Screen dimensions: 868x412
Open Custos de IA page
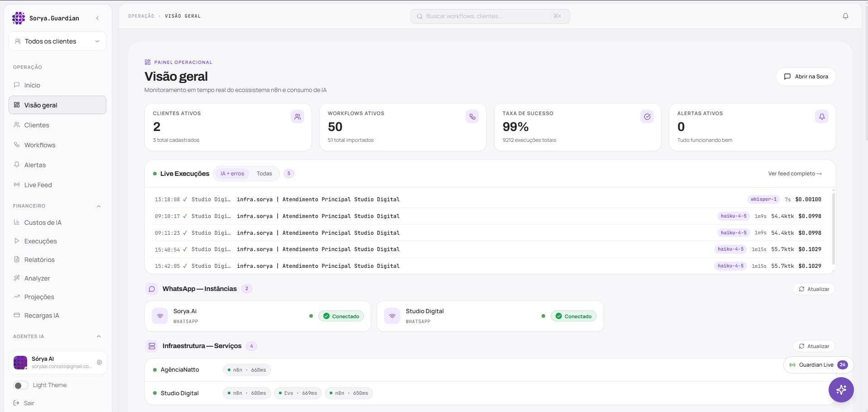(58, 223)
